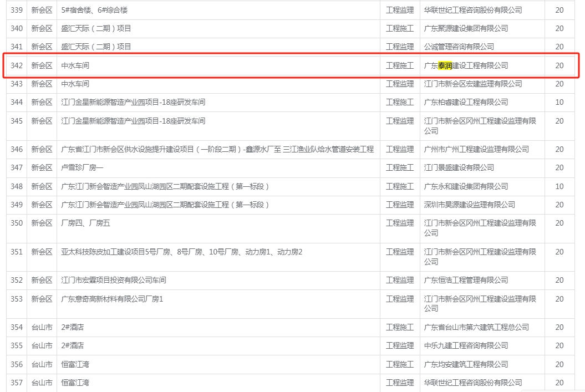Image resolution: width=585 pixels, height=392 pixels.
Task: Select 鑫源水厂 water pipeline project cell
Action: point(217,150)
